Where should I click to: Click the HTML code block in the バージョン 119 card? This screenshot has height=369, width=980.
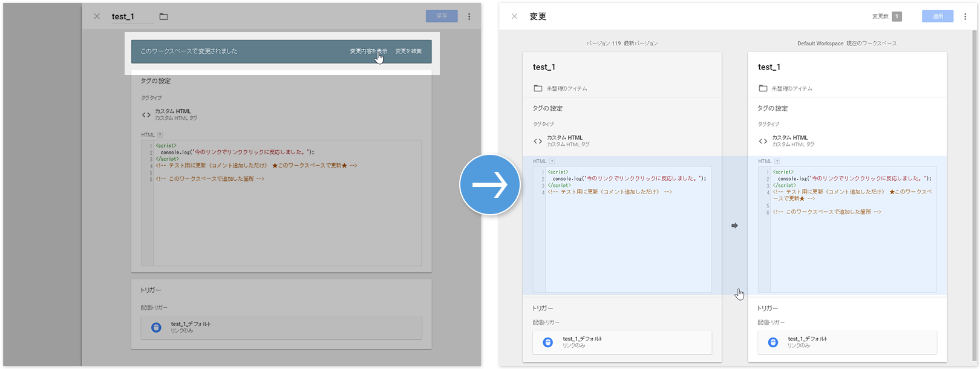pyautogui.click(x=622, y=230)
